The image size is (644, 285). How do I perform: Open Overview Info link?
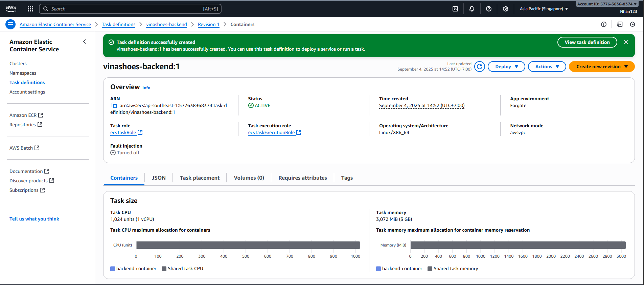[146, 88]
